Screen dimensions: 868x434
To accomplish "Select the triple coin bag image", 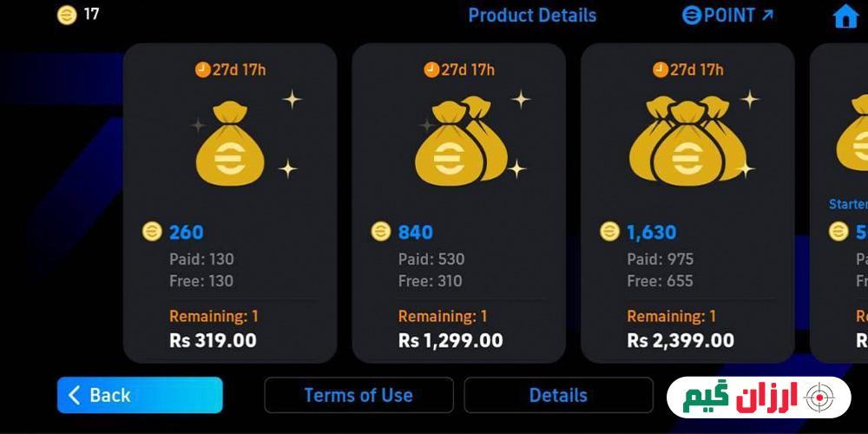I will coord(687,141).
